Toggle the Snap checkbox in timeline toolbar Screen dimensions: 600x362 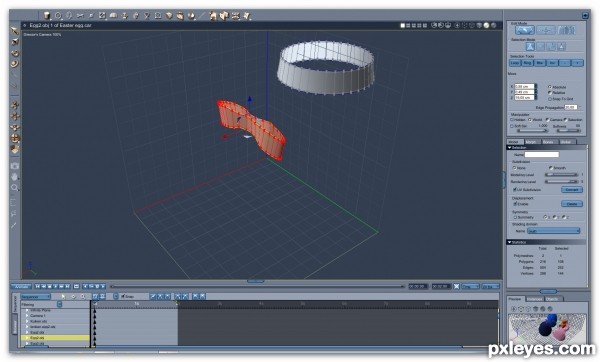[123, 296]
